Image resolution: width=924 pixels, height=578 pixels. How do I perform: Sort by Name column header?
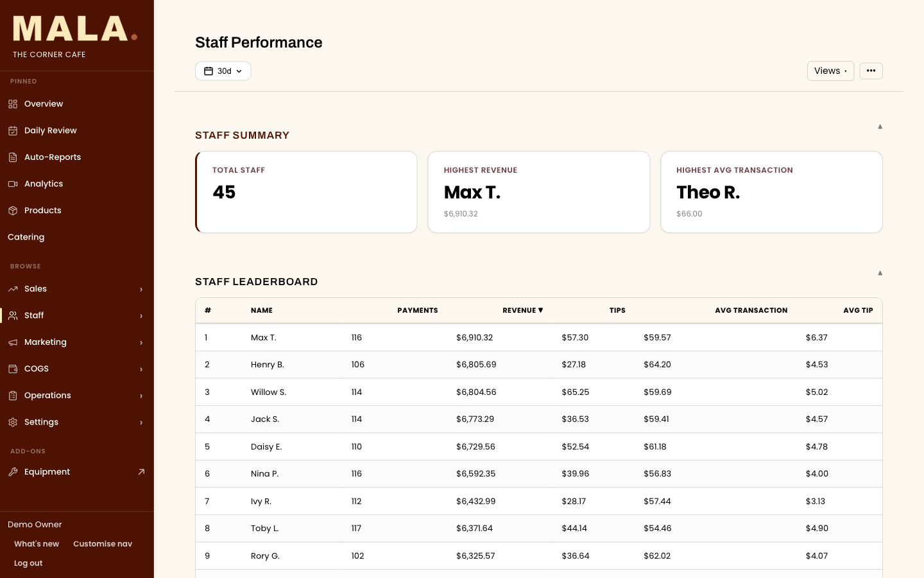click(262, 310)
